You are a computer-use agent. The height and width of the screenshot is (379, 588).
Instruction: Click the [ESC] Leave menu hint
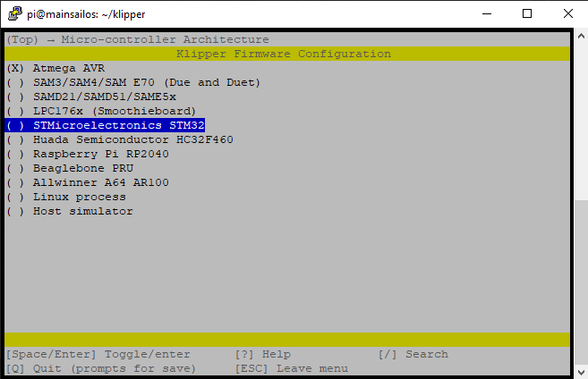(x=292, y=368)
